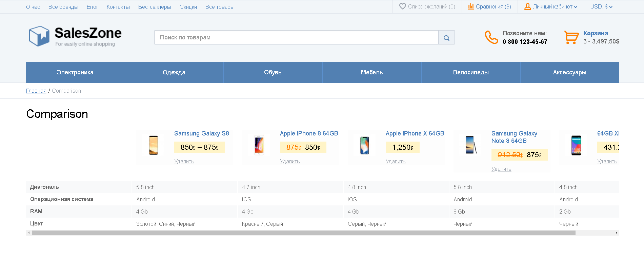
Task: Click the horizontal comparison scrollbar thumb
Action: tap(303, 233)
